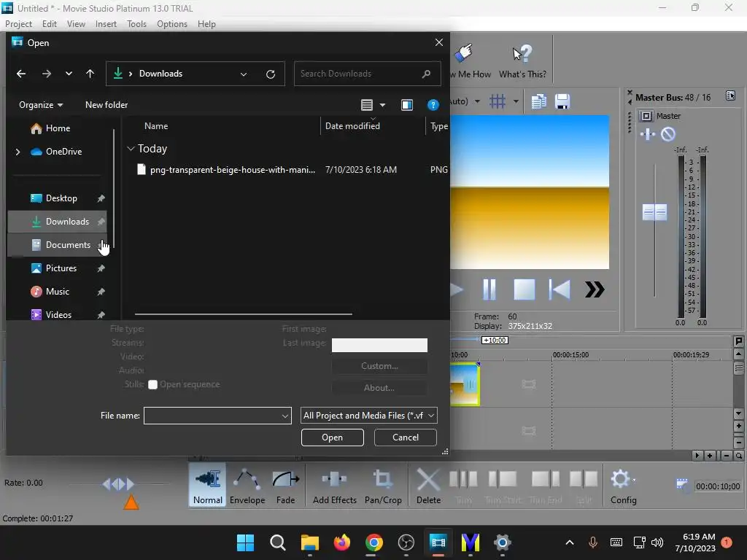Open dialog help question mark icon
This screenshot has height=560, width=747.
coord(433,105)
